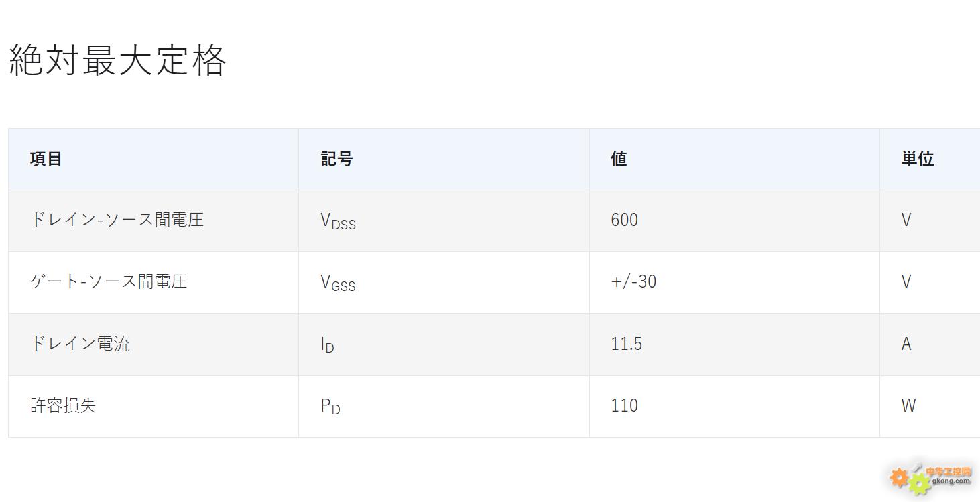Click the 11.5 drain current value
Image resolution: width=980 pixels, height=502 pixels.
point(627,344)
